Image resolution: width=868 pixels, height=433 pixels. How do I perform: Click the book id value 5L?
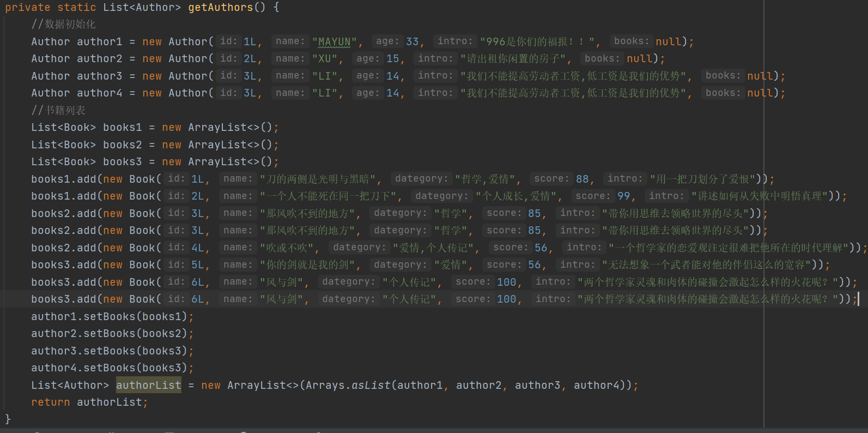tap(198, 265)
